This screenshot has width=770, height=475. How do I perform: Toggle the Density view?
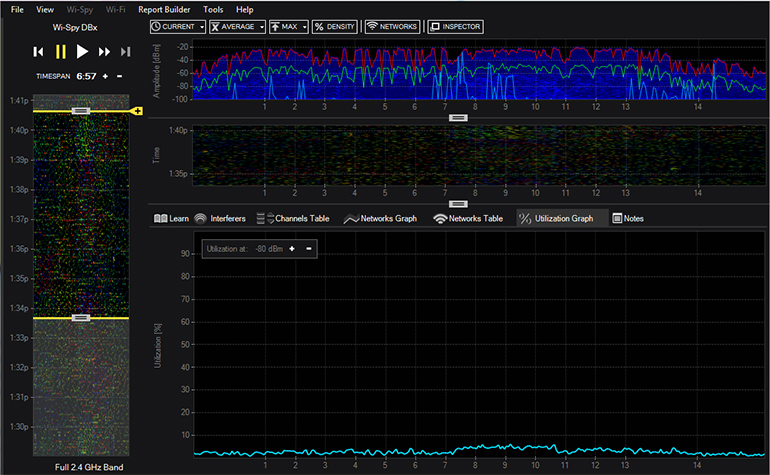(334, 27)
